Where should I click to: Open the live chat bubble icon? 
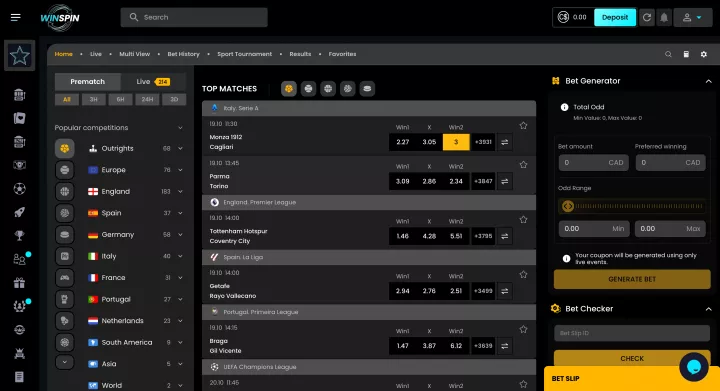click(x=693, y=367)
